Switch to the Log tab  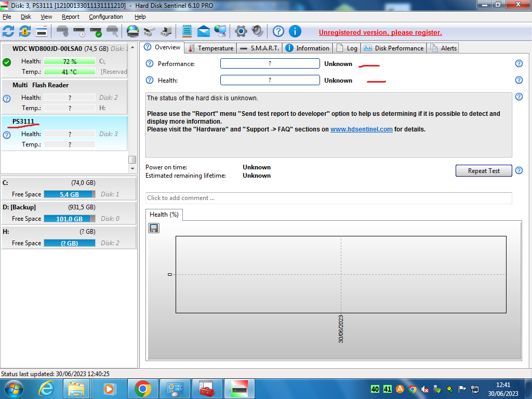(347, 48)
